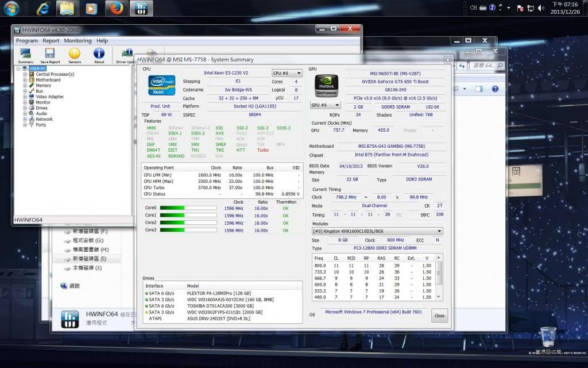Click the Action Center flag tray icon
The width and height of the screenshot is (588, 368).
tap(520, 8)
